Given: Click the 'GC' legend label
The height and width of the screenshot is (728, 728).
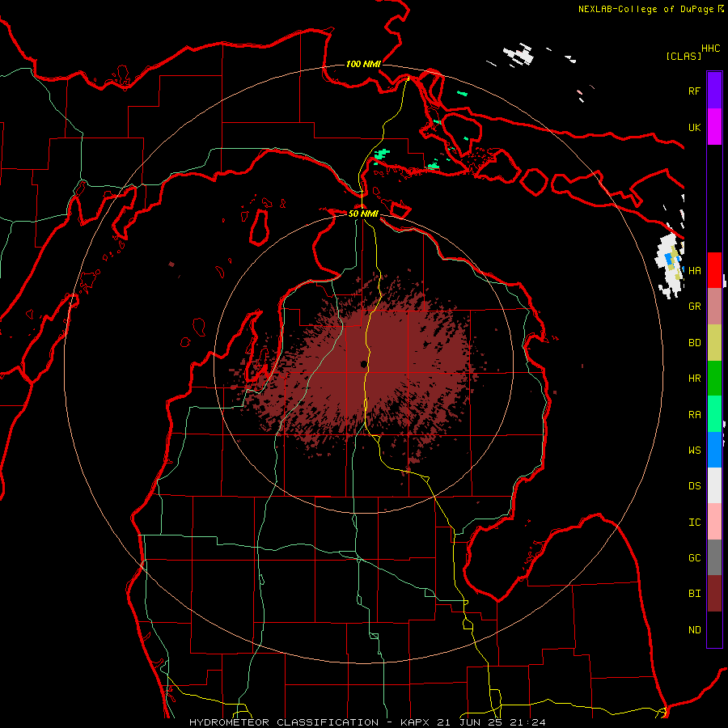Looking at the screenshot, I should (x=694, y=558).
